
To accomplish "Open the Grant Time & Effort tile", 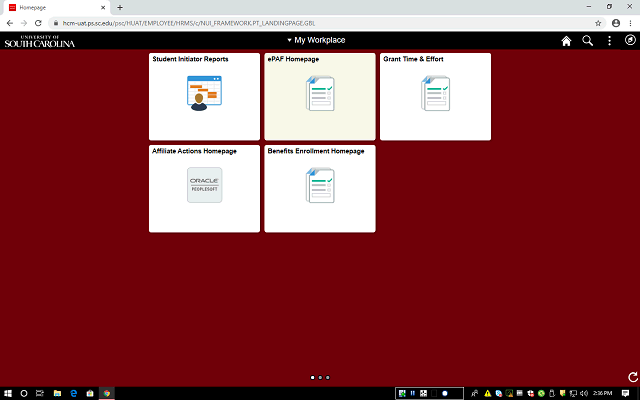I will click(436, 97).
